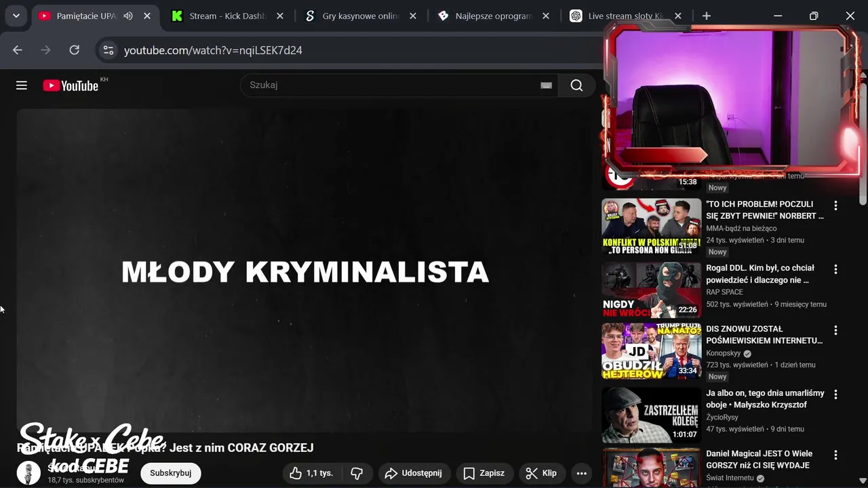Open the OBUDZIŁ HEJTERÓW thumbnail video

pos(652,350)
